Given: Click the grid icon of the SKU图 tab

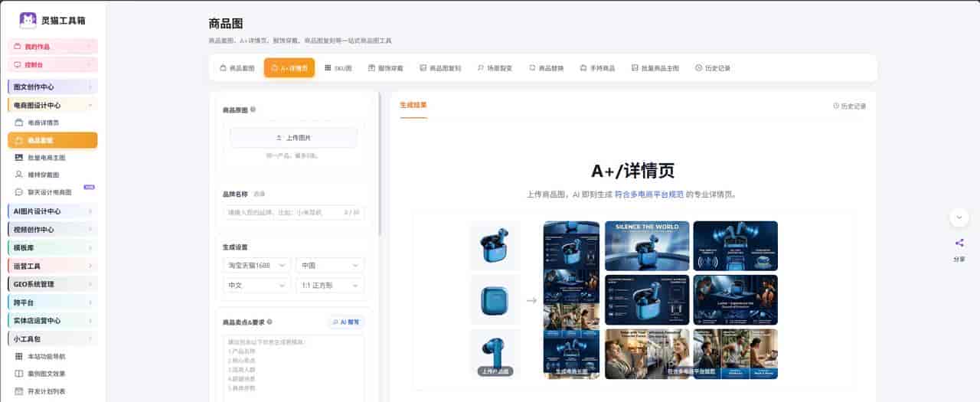Looking at the screenshot, I should 328,67.
